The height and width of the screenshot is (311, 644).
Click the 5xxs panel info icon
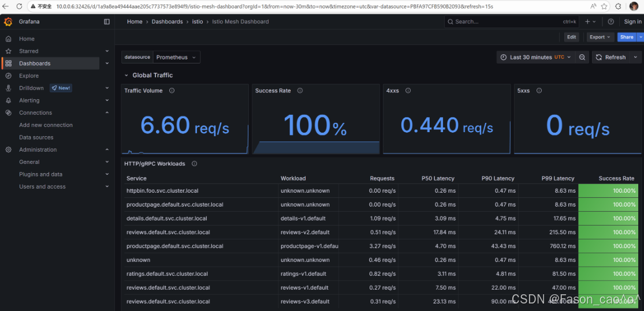[539, 91]
